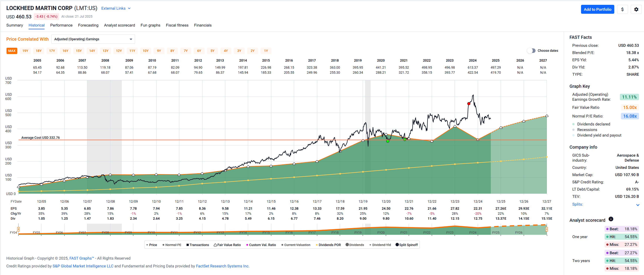This screenshot has width=644, height=275.
Task: Toggle Custom Val. Ratio legend item
Action: (261, 245)
